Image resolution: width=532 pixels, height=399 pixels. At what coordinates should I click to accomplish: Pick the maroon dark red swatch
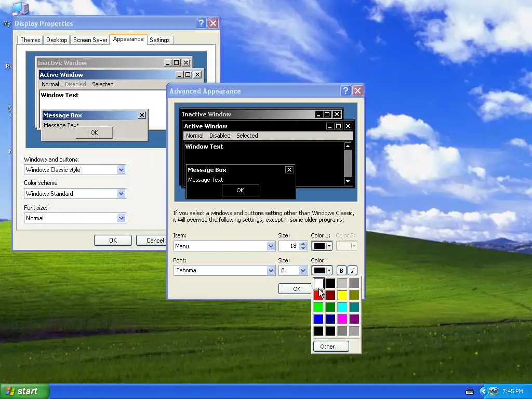pyautogui.click(x=330, y=295)
